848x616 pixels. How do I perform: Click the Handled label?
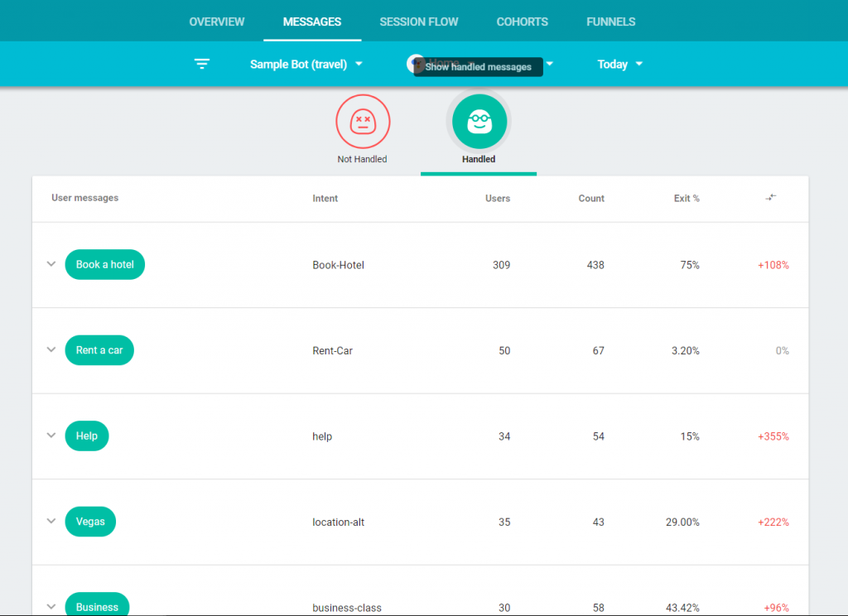point(479,159)
